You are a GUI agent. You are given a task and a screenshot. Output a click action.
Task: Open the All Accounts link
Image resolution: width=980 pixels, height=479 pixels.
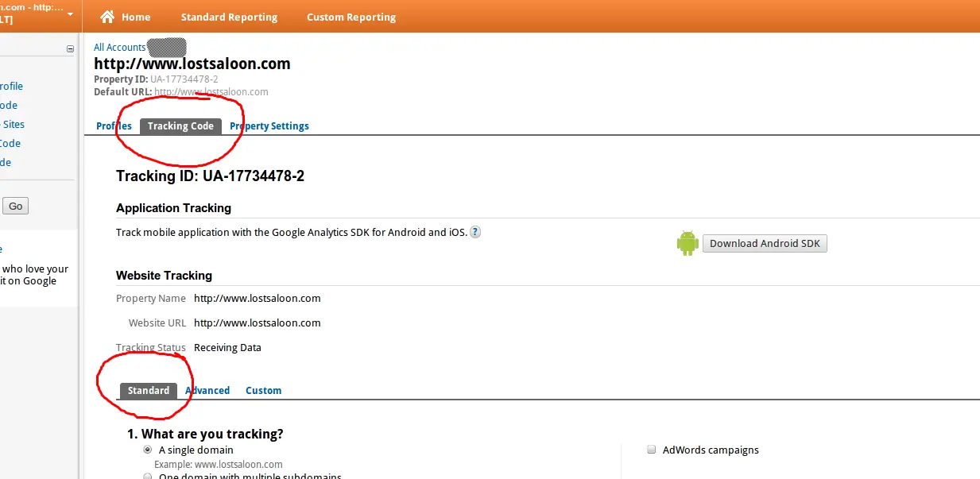tap(119, 48)
